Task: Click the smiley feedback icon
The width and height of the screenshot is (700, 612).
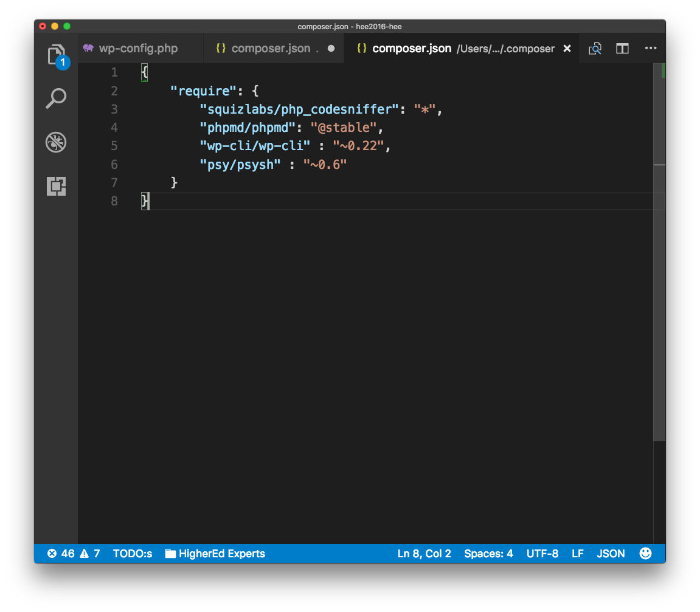Action: click(645, 554)
